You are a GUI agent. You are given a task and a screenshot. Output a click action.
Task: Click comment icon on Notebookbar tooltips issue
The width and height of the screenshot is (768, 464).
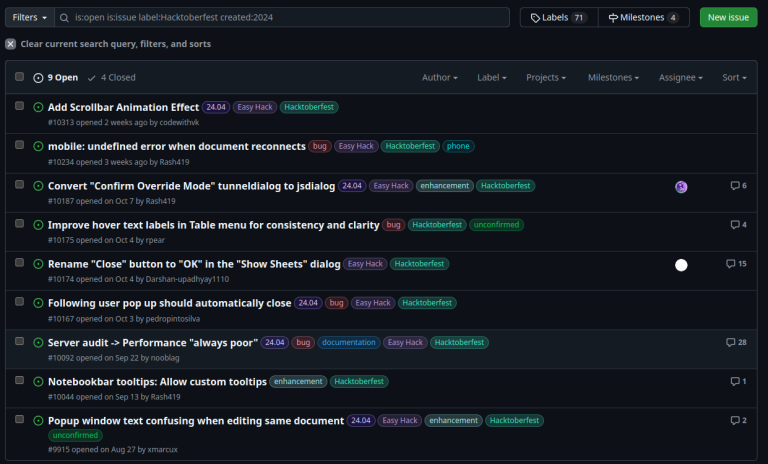[x=735, y=381]
